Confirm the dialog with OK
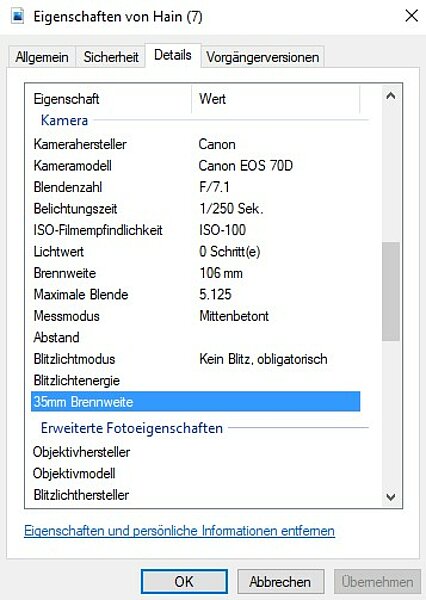 pos(184,582)
